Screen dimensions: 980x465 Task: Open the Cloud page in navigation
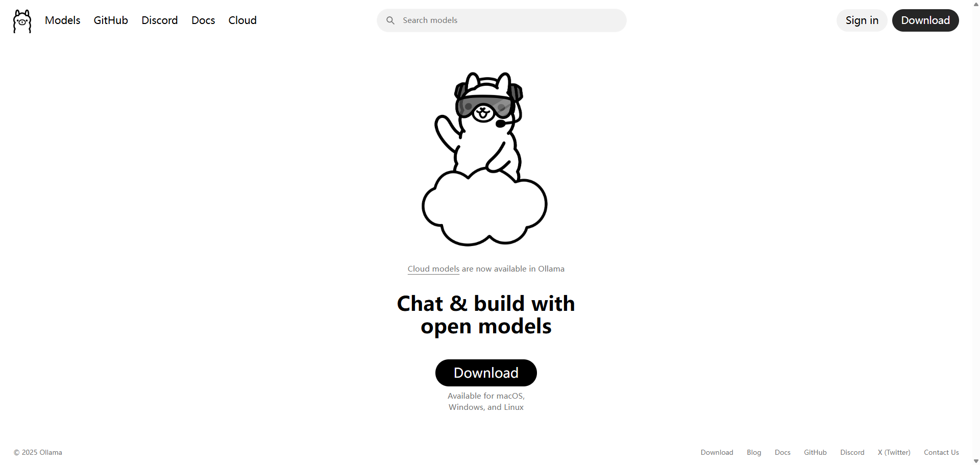pyautogui.click(x=242, y=20)
